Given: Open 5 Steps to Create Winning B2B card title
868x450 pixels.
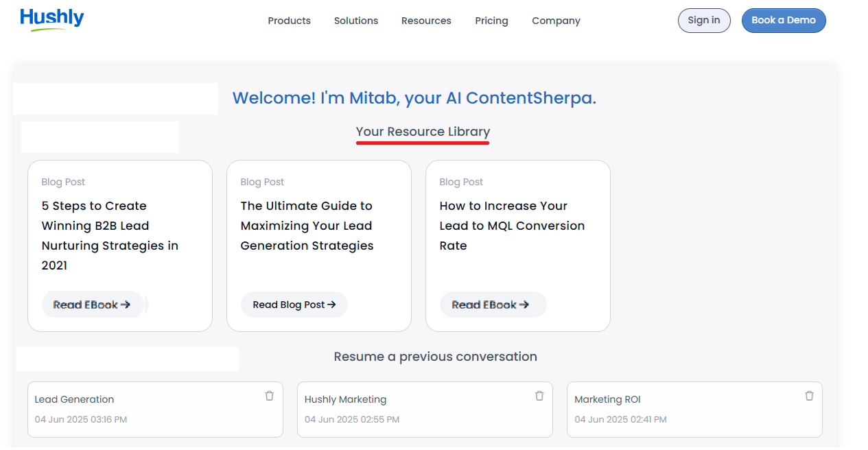Looking at the screenshot, I should (110, 235).
